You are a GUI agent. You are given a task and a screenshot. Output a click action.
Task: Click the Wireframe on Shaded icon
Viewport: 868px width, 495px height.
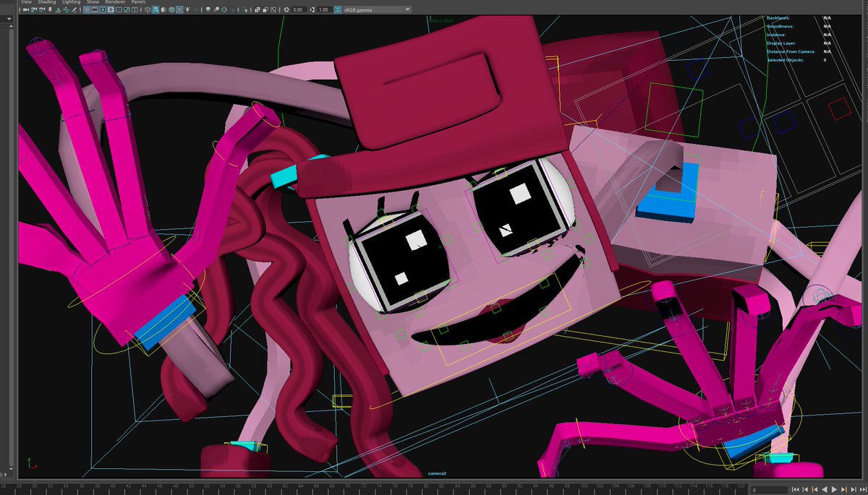coord(171,10)
